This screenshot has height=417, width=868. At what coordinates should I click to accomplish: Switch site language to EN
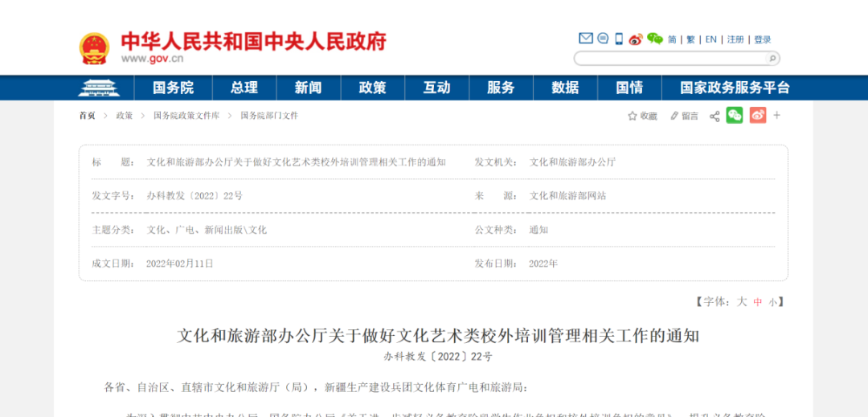point(710,39)
